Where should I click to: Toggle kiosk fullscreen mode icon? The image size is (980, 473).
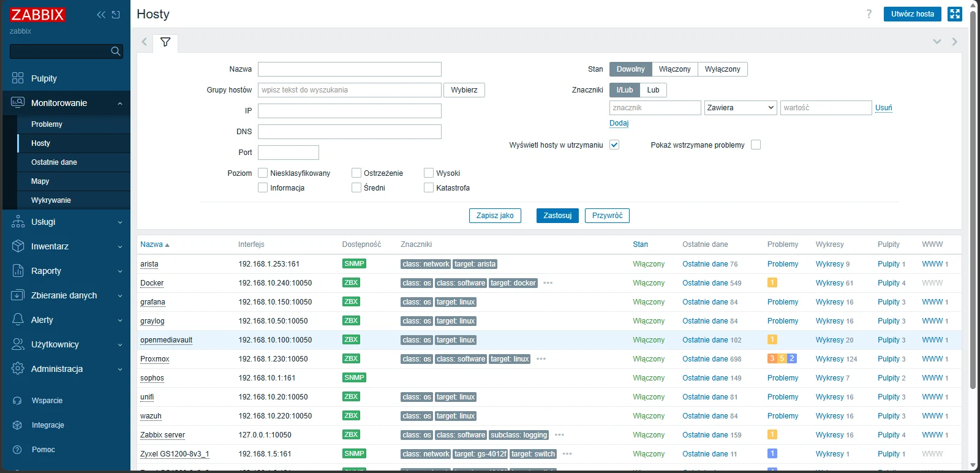(x=955, y=14)
